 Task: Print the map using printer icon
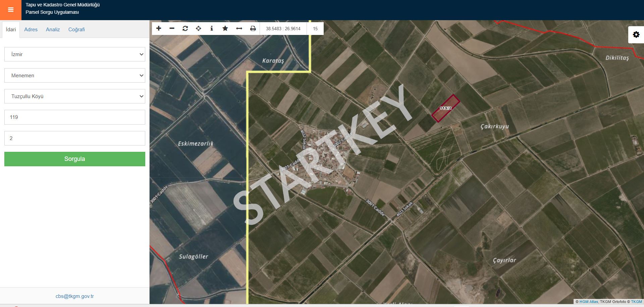[x=253, y=29]
